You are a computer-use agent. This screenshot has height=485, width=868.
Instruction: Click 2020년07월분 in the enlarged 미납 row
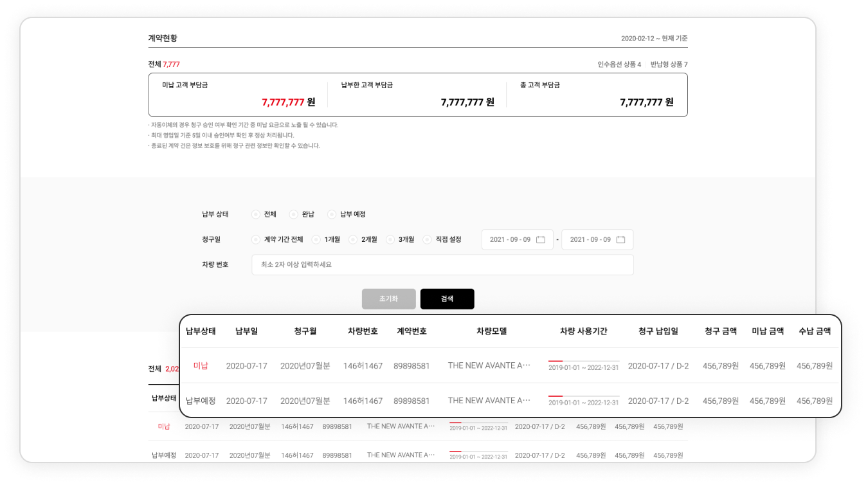point(305,366)
